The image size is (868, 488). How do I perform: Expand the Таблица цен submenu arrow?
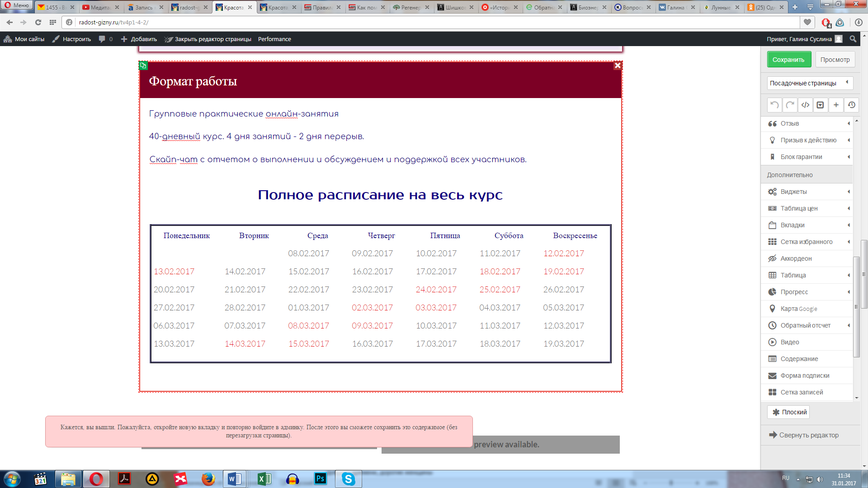click(x=849, y=208)
